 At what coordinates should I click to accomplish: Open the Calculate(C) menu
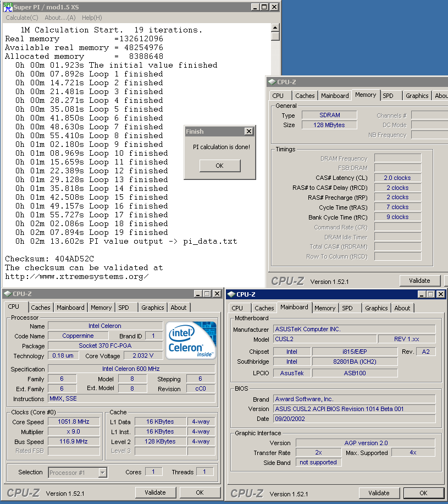pos(22,18)
